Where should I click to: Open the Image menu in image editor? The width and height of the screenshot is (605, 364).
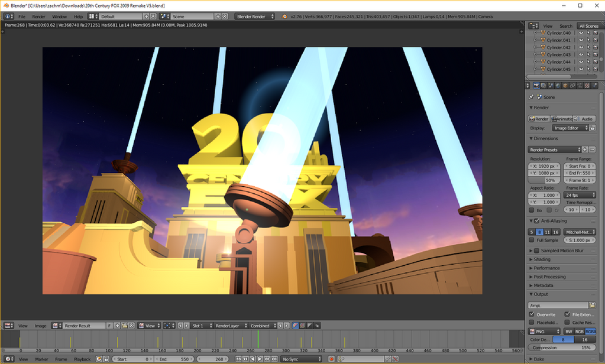pos(41,326)
